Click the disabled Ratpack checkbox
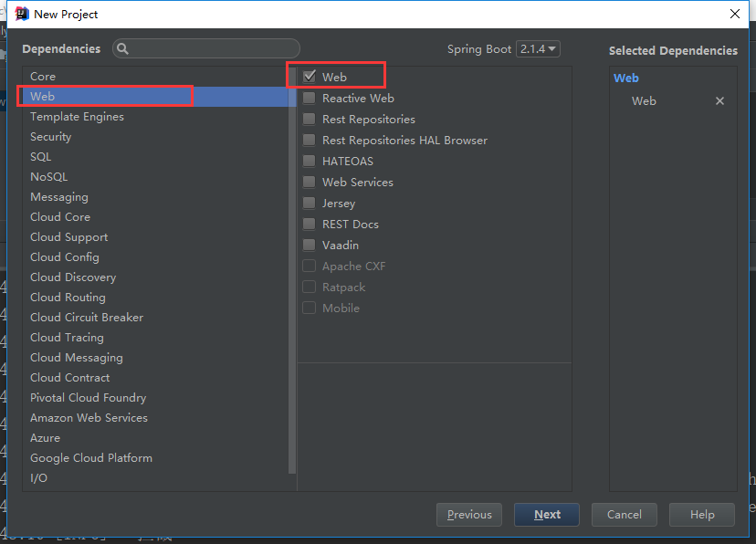Image resolution: width=756 pixels, height=544 pixels. click(309, 288)
